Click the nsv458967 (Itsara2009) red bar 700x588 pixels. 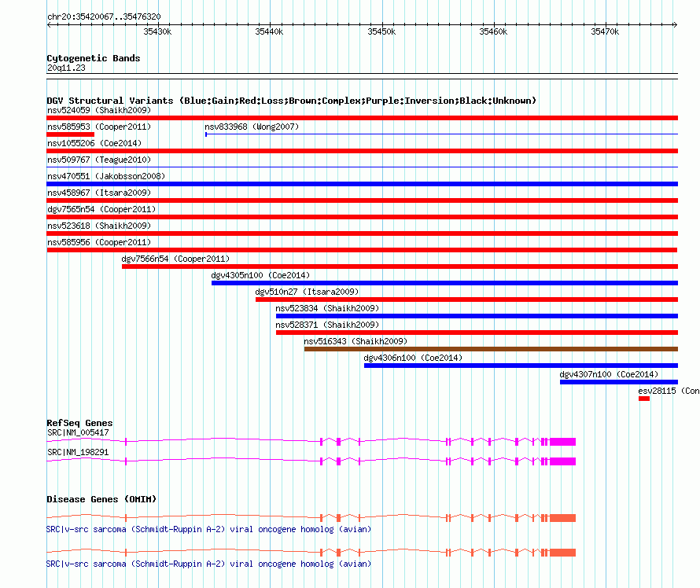coord(362,200)
